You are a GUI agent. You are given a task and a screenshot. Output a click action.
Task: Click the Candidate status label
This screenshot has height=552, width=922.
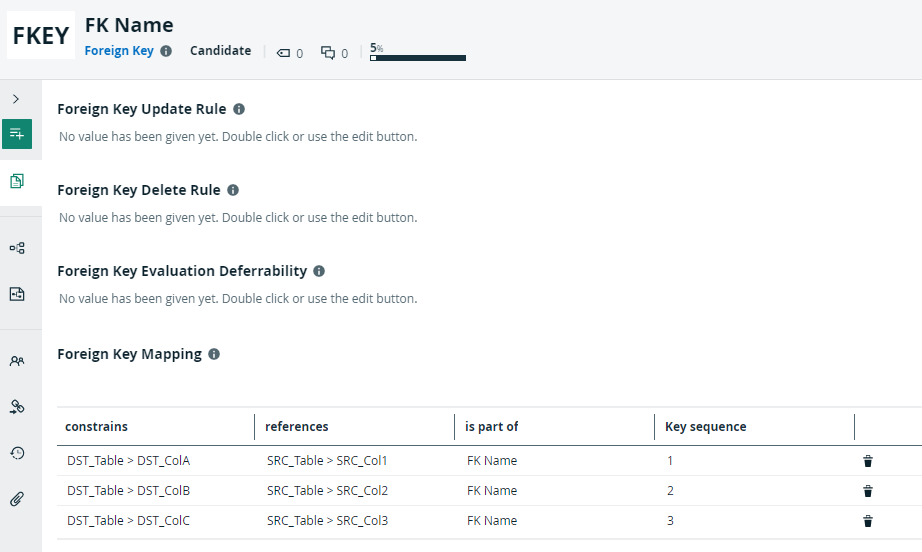point(221,51)
